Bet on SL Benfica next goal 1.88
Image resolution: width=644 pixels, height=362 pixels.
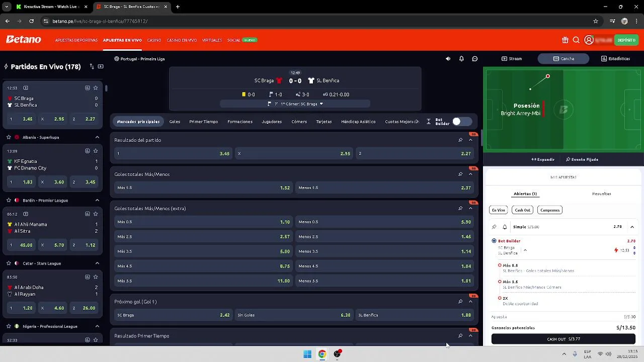pyautogui.click(x=415, y=315)
